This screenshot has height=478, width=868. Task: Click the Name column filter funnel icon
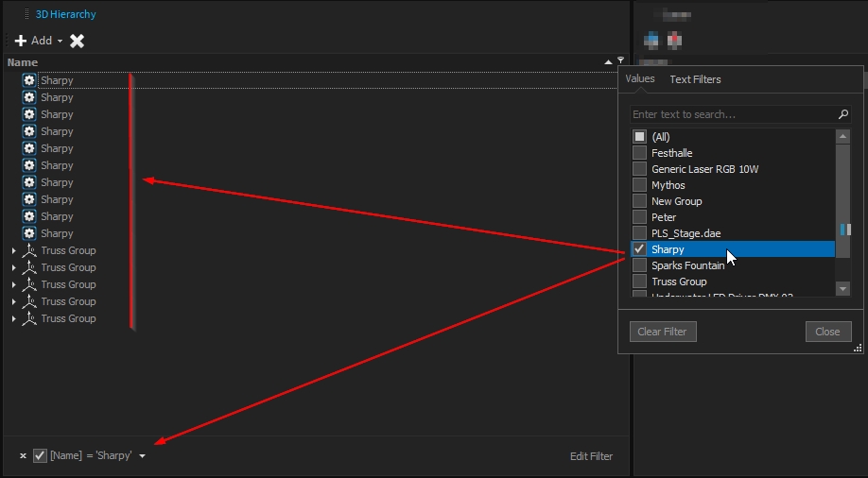coord(620,61)
